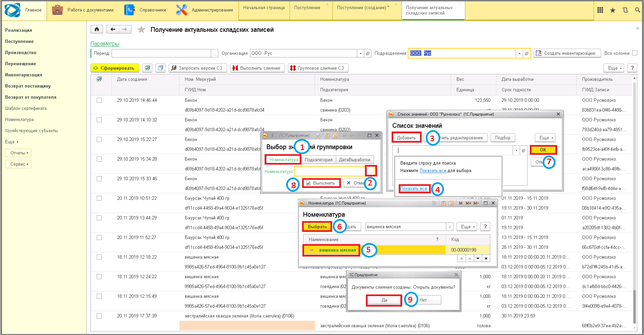Switch to the Поступление tab

[307, 8]
